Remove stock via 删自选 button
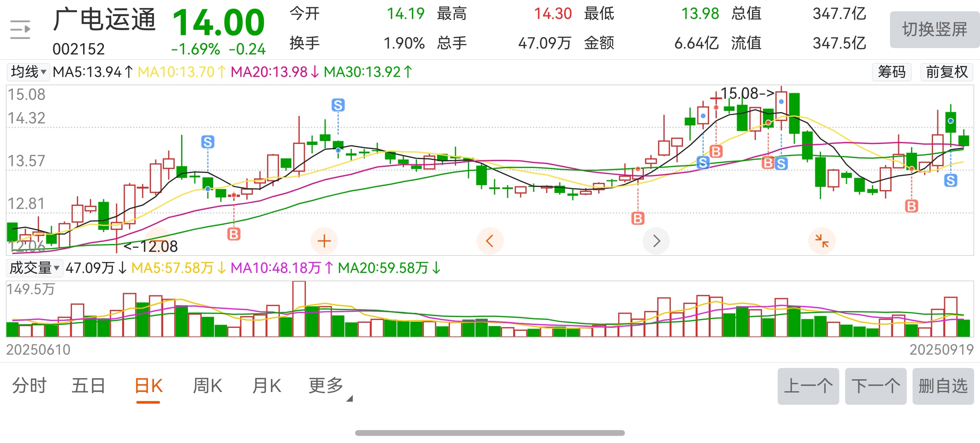Image resolution: width=980 pixels, height=443 pixels. click(943, 386)
